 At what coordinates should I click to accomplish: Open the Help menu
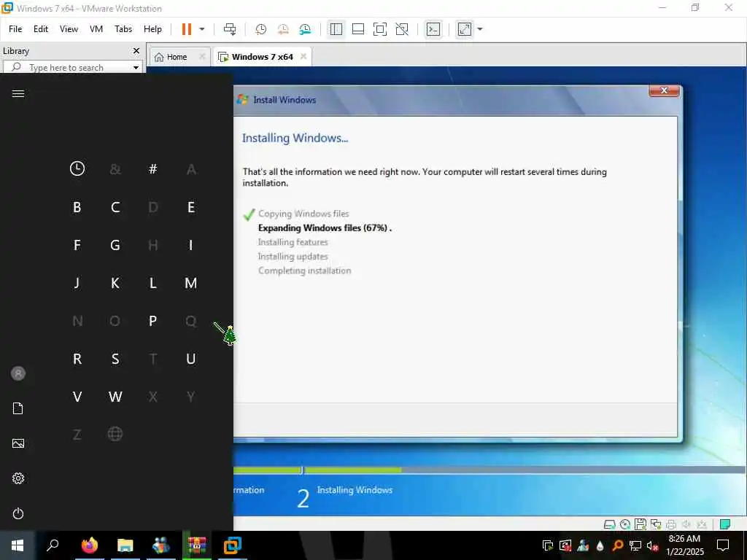click(x=152, y=29)
